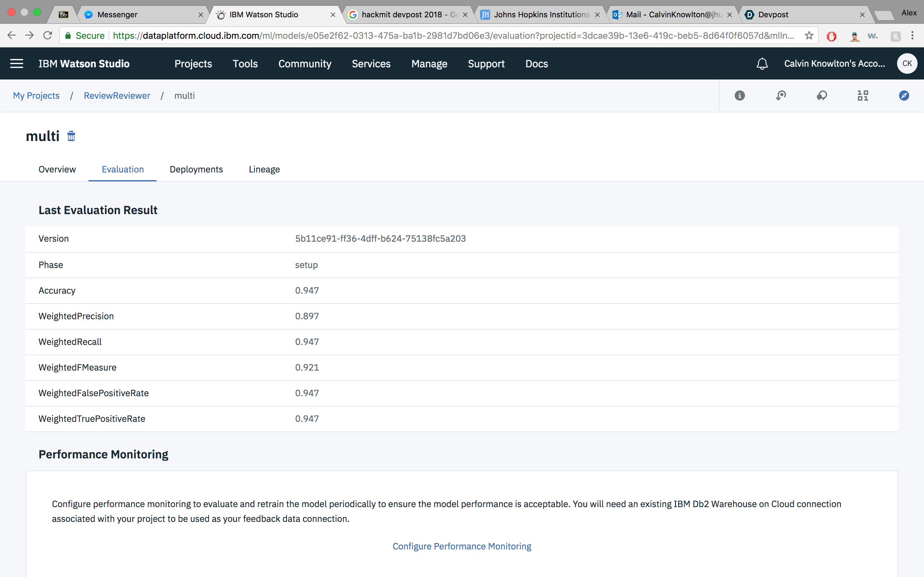Viewport: 924px width, 577px height.
Task: Click the notifications bell icon
Action: click(x=762, y=63)
